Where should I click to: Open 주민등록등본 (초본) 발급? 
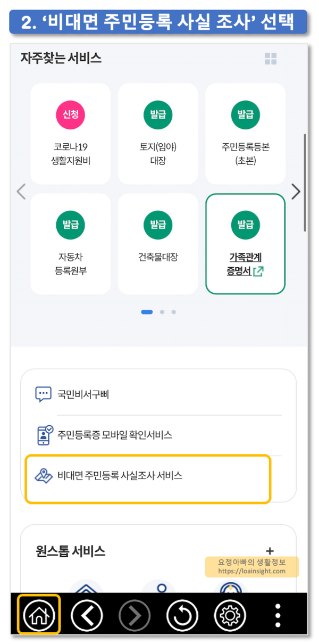click(x=245, y=134)
